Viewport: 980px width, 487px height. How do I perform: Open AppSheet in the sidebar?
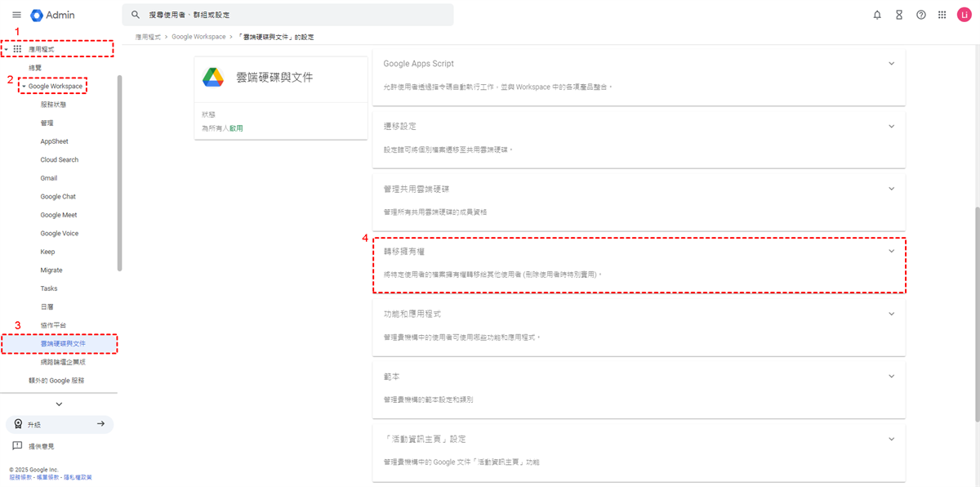(x=55, y=141)
